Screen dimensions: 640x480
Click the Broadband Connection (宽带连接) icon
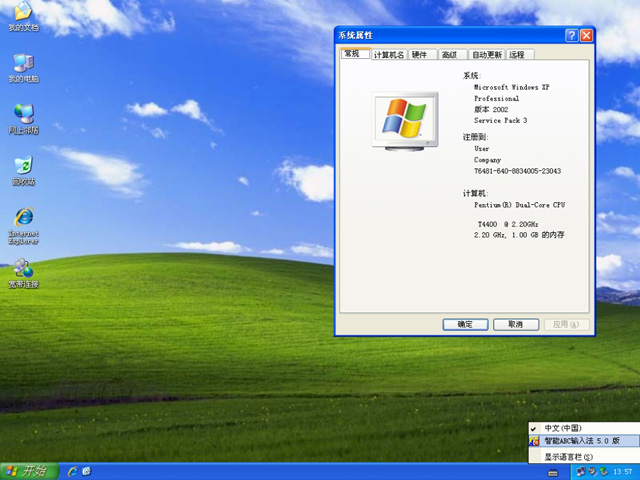point(22,270)
